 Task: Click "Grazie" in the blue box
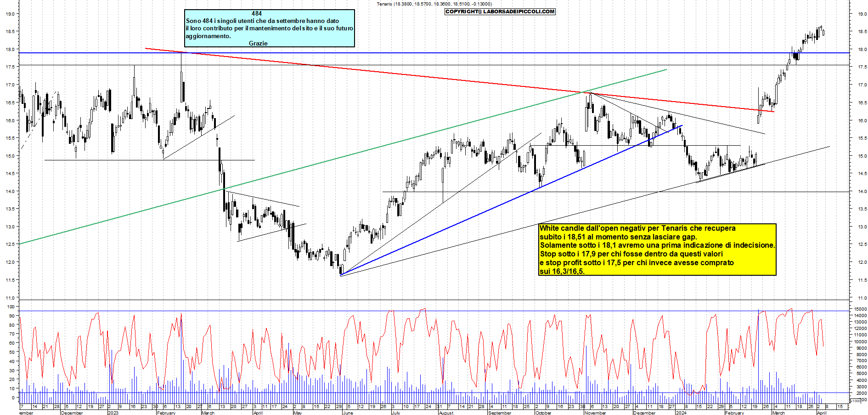[x=258, y=43]
